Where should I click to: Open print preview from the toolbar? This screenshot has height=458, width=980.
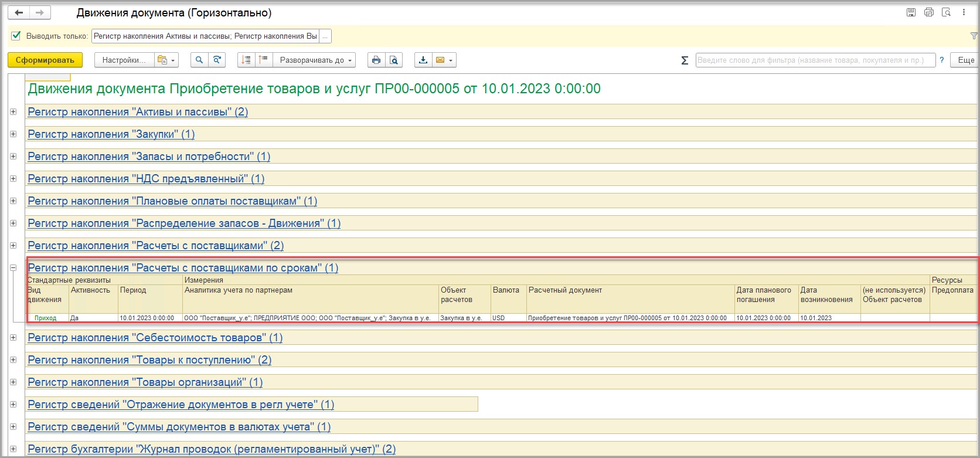click(x=393, y=60)
